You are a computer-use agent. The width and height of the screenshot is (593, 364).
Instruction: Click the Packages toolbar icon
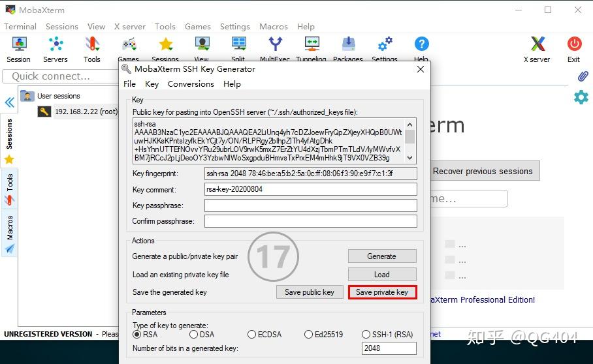348,44
